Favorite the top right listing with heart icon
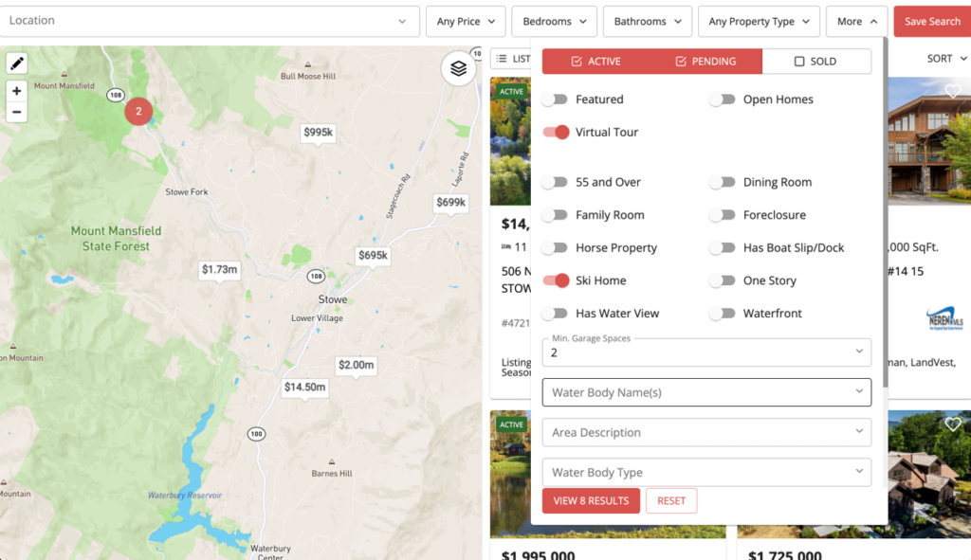The height and width of the screenshot is (560, 971). [x=952, y=92]
